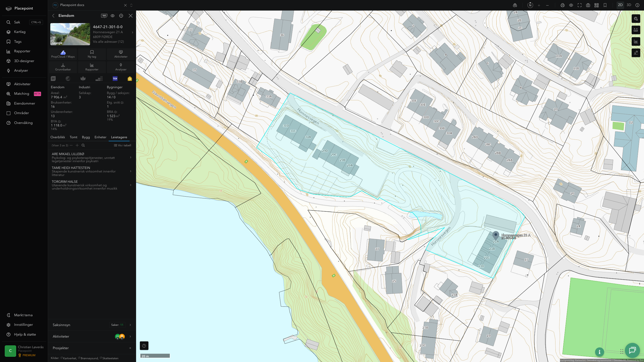Open the 1881 lookup icon in Eiendom header
This screenshot has width=644, height=362.
[x=104, y=16]
